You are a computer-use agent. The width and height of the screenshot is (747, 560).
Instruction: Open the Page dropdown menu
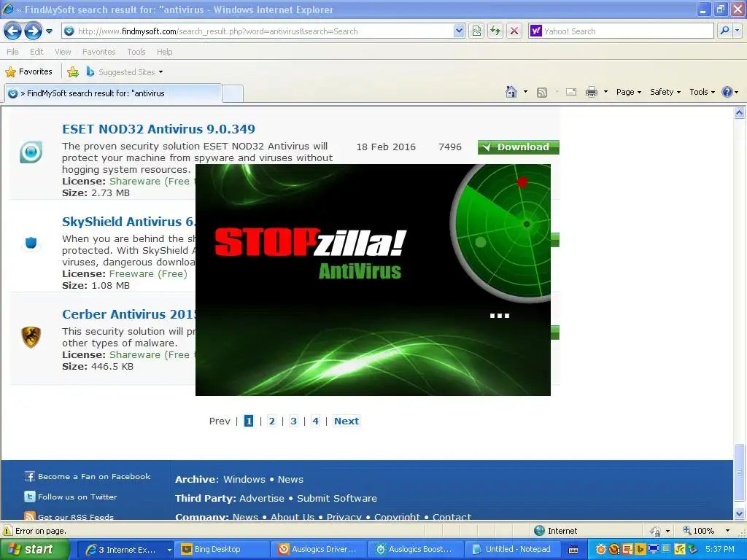628,92
